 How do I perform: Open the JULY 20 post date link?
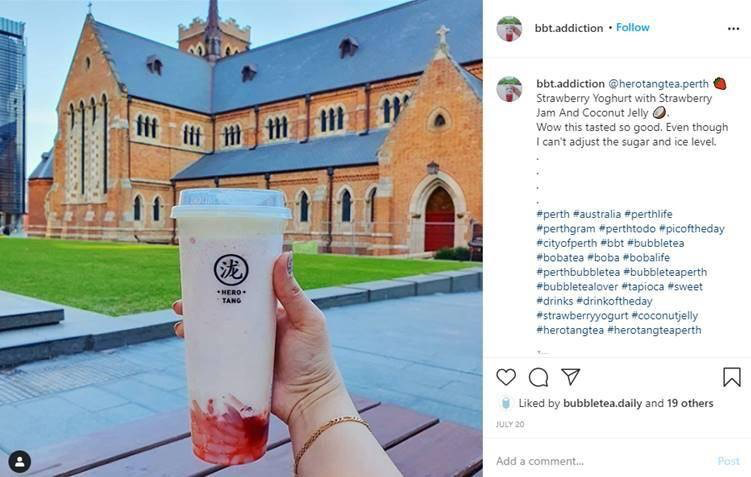tap(510, 424)
